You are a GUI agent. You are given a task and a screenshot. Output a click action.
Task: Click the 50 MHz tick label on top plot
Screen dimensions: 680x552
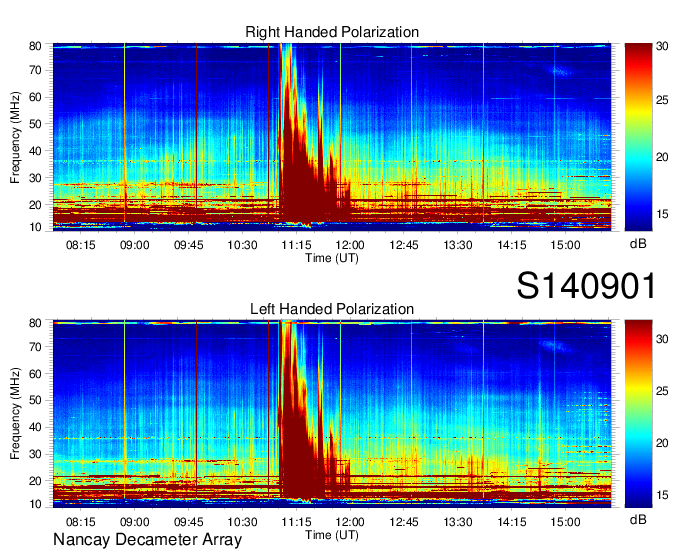pos(35,124)
